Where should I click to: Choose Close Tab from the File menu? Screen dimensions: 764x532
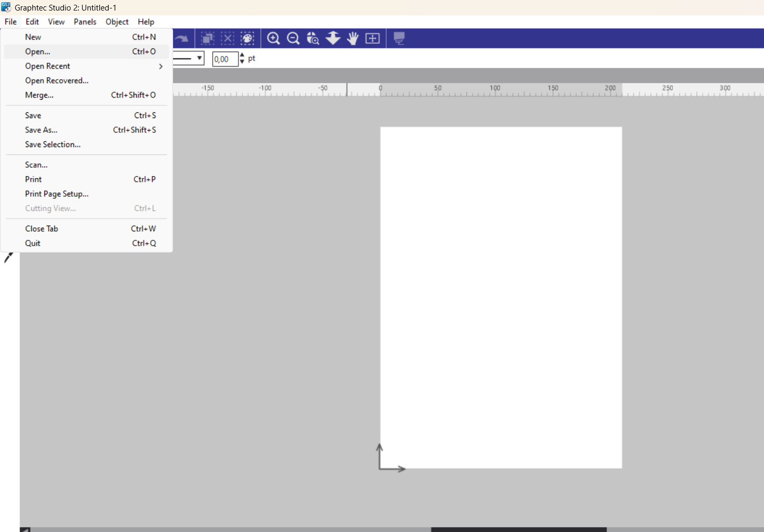click(x=87, y=229)
